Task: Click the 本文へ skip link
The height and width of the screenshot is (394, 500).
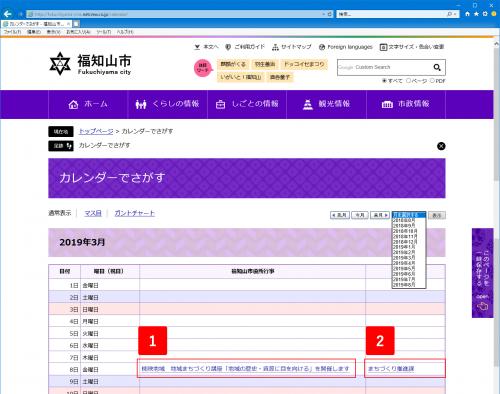Action: 206,47
